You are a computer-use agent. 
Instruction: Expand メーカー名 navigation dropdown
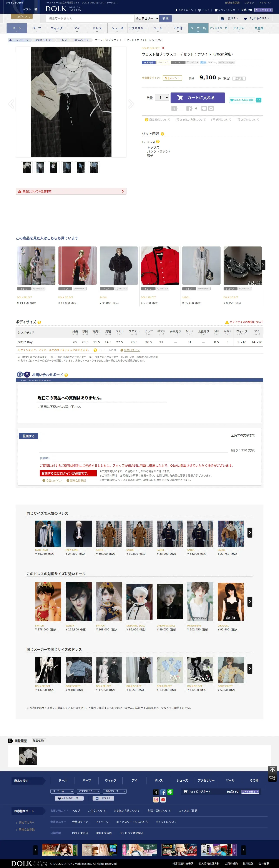click(198, 29)
